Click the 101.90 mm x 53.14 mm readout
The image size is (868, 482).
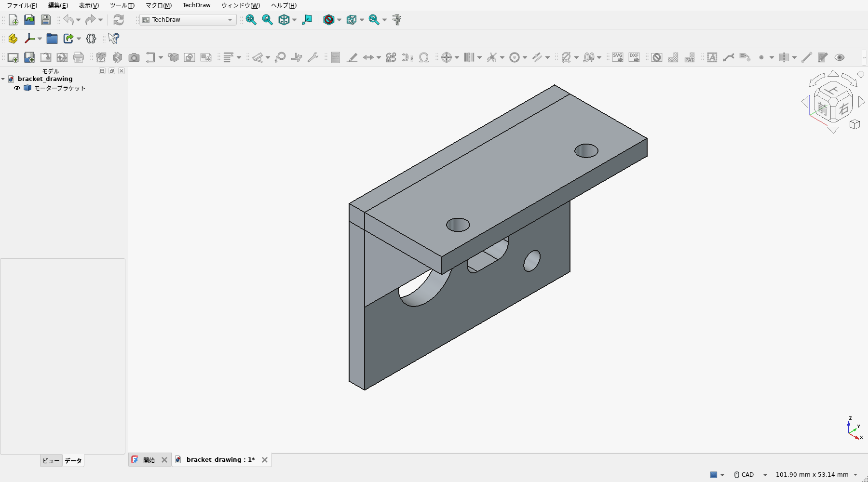tap(812, 475)
